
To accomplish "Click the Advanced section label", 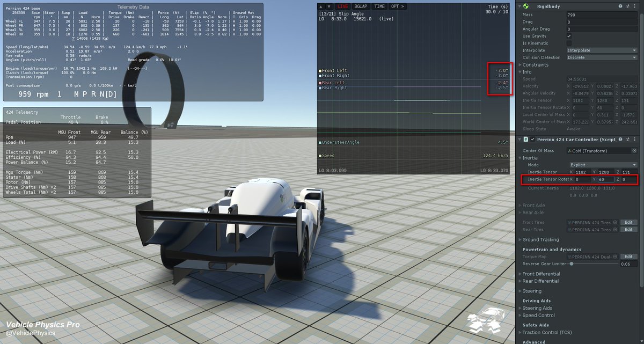I will click(534, 342).
